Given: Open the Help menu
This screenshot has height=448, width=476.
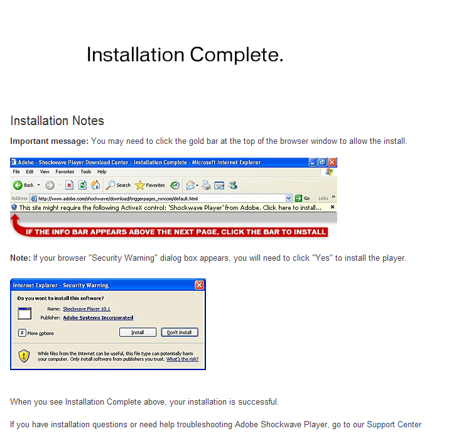Looking at the screenshot, I should click(102, 172).
